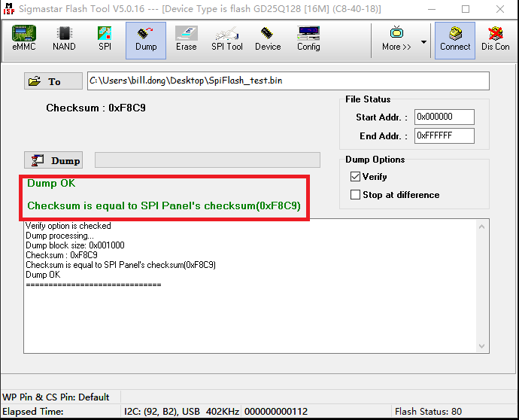
Task: Click the Connect toolbar button
Action: tap(455, 39)
